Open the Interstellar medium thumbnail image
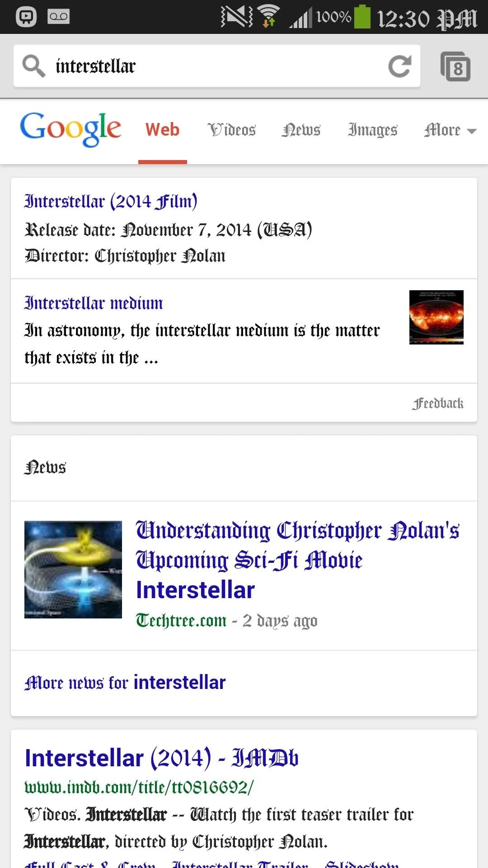Screen dimensions: 488x868 click(x=436, y=317)
